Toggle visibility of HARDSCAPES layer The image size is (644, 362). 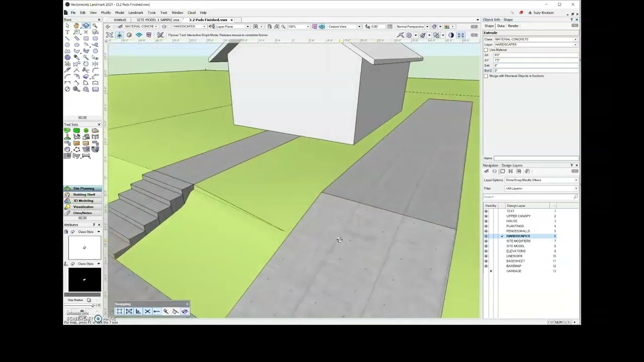point(486,236)
